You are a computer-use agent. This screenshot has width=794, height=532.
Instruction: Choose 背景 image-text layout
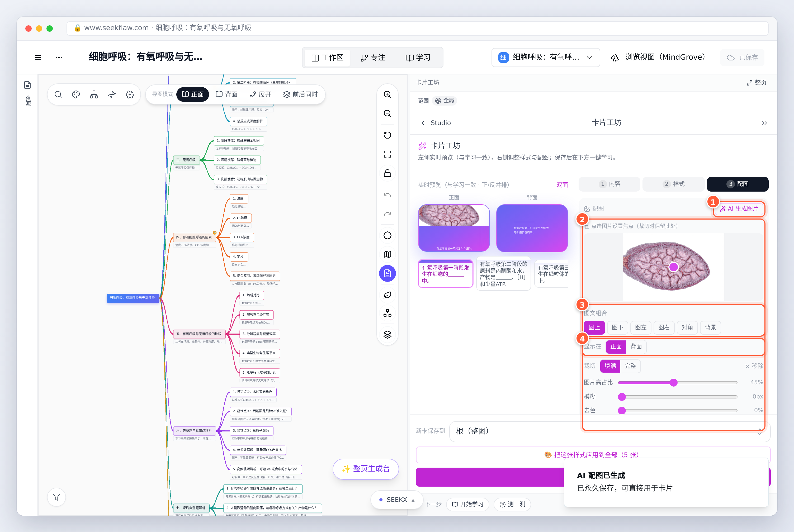pyautogui.click(x=711, y=327)
